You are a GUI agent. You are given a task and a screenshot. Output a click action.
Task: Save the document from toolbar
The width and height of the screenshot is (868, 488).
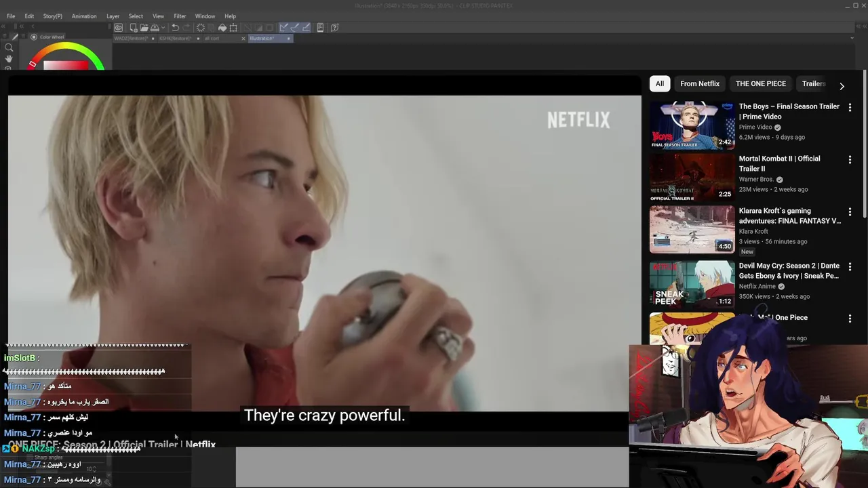[155, 28]
